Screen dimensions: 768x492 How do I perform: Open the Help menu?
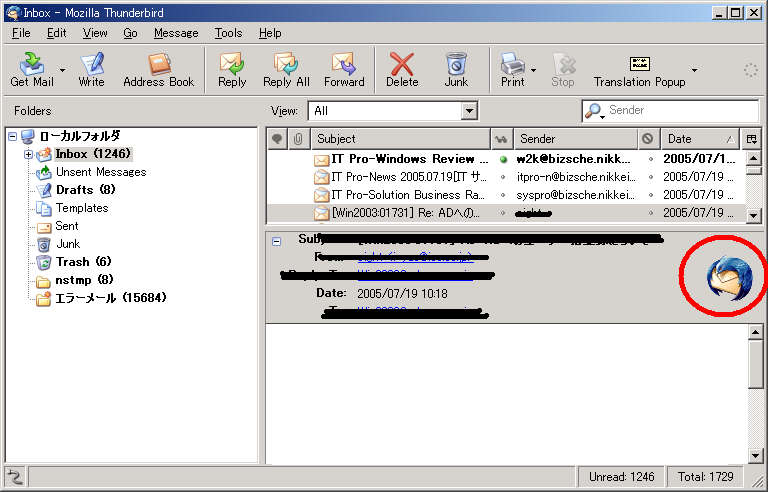click(270, 33)
